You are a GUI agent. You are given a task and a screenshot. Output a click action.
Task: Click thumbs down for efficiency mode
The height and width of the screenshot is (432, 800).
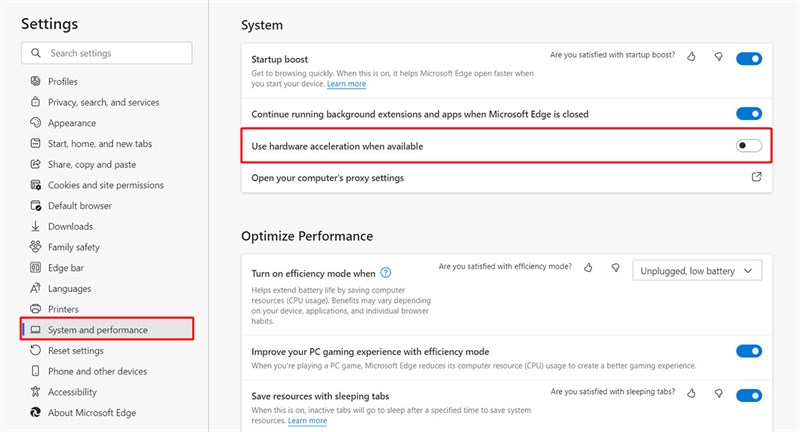tap(615, 268)
